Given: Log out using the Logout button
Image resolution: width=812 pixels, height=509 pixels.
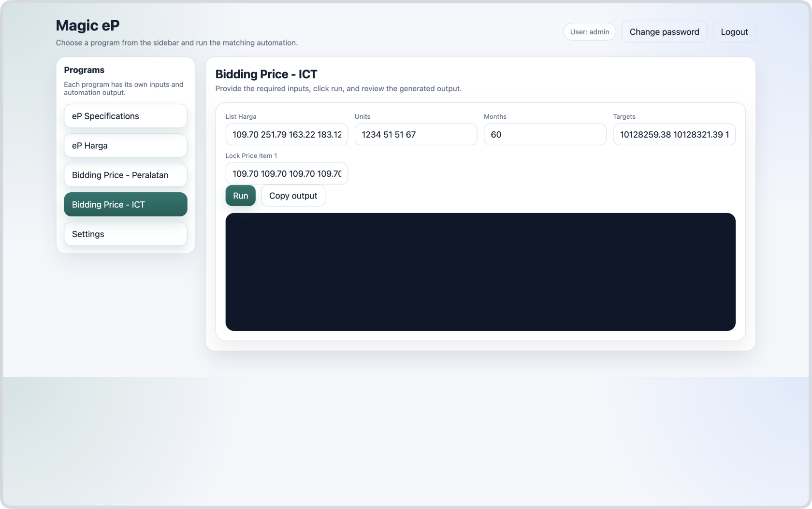Looking at the screenshot, I should pyautogui.click(x=734, y=32).
